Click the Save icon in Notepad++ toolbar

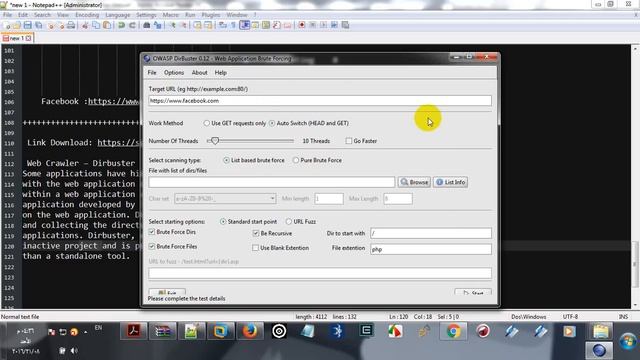[x=27, y=25]
